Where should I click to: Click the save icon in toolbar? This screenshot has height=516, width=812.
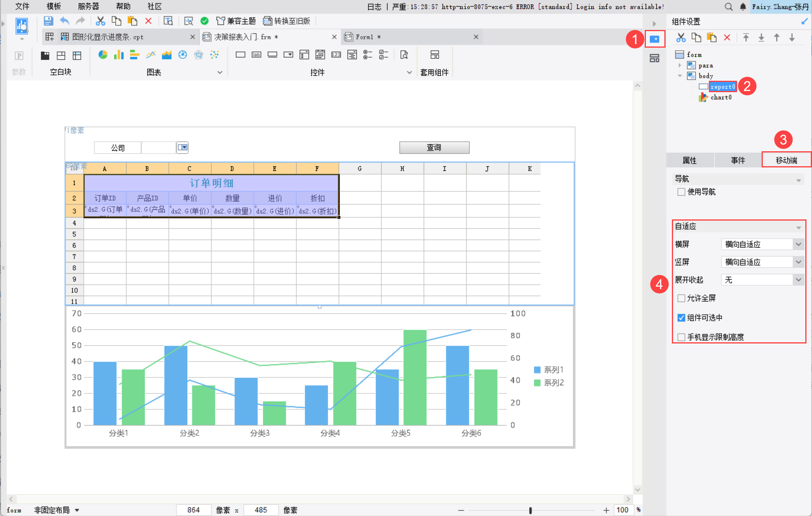pyautogui.click(x=48, y=21)
